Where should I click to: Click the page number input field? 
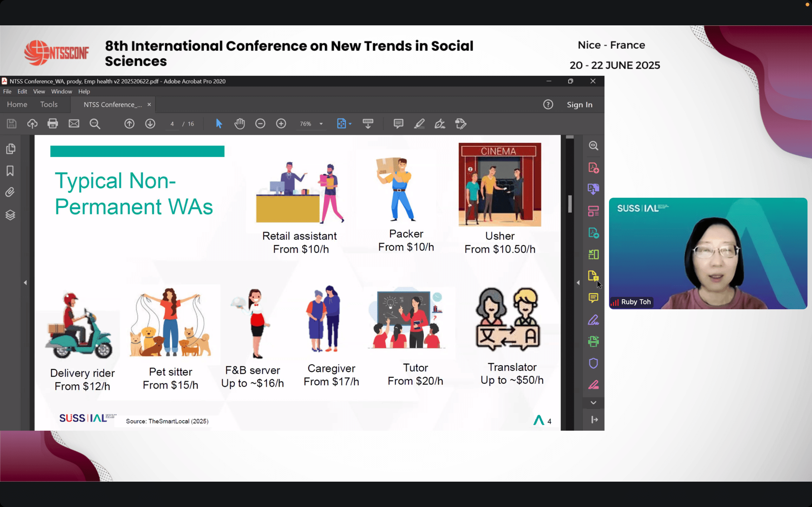point(172,124)
